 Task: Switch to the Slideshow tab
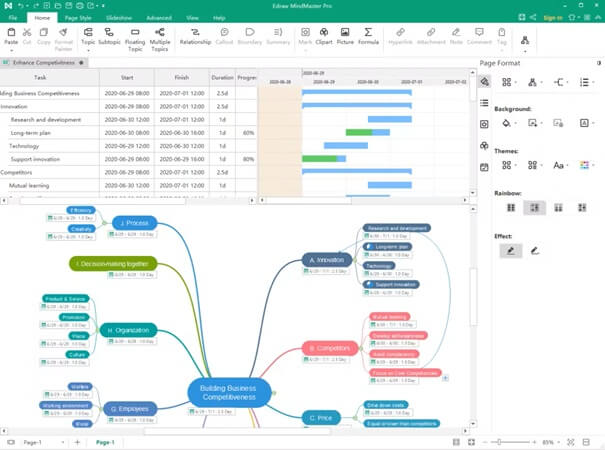tap(119, 18)
